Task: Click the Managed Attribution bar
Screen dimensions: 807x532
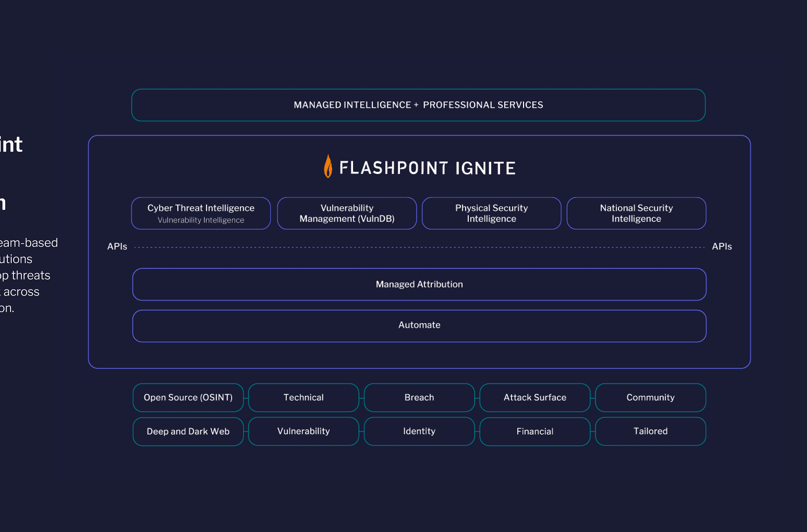Action: click(419, 284)
